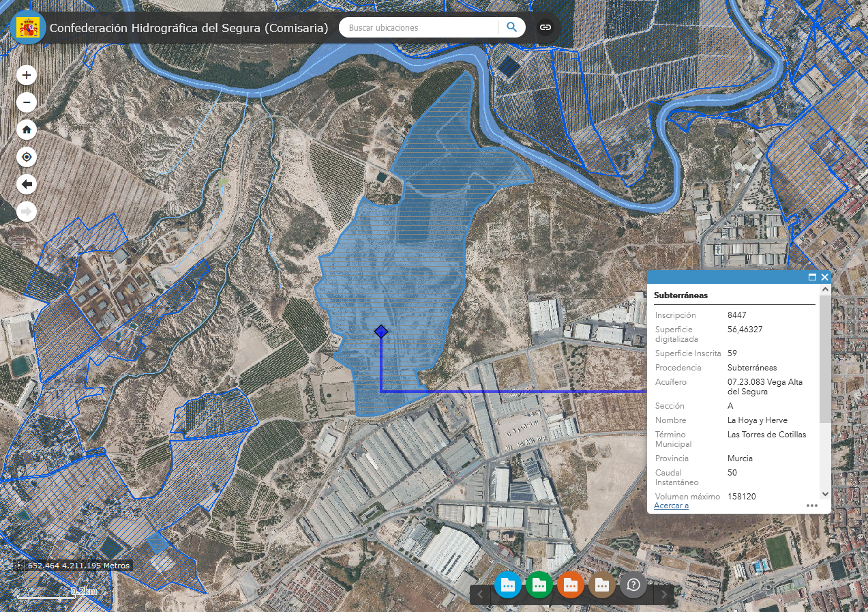This screenshot has width=868, height=612.
Task: Click the popup scrollbar down arrow
Action: point(825,493)
